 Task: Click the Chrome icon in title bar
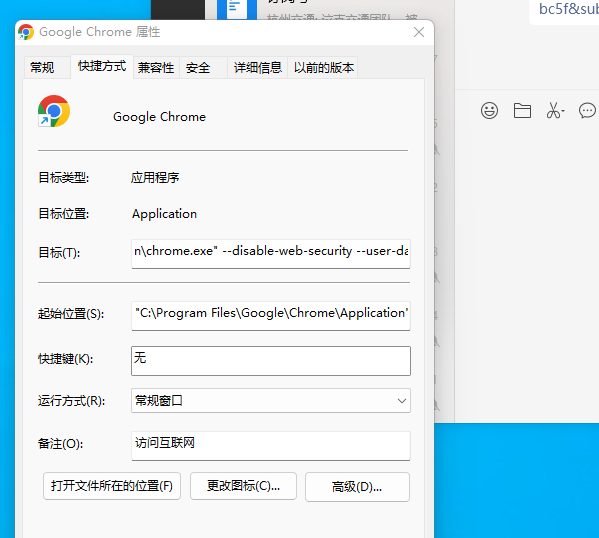26,32
